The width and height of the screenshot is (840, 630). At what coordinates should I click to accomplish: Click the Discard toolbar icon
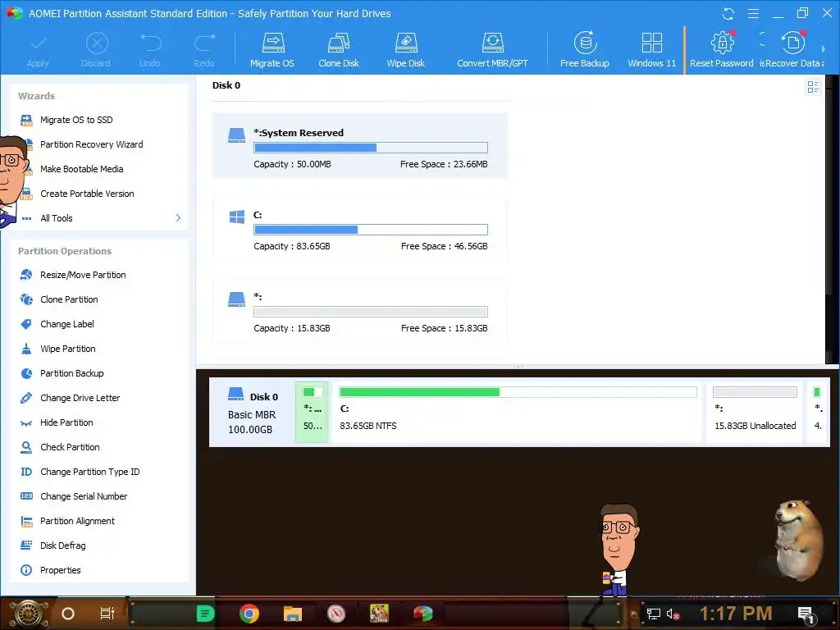[x=97, y=50]
